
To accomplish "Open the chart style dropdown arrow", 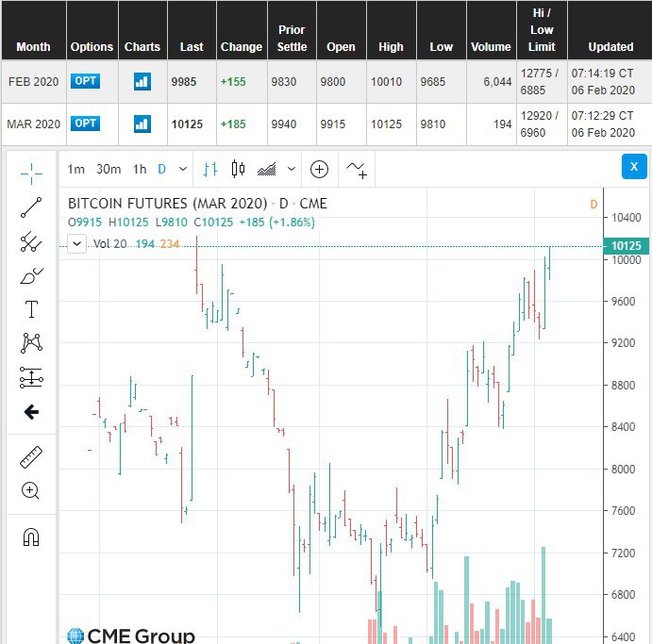I will click(x=292, y=170).
